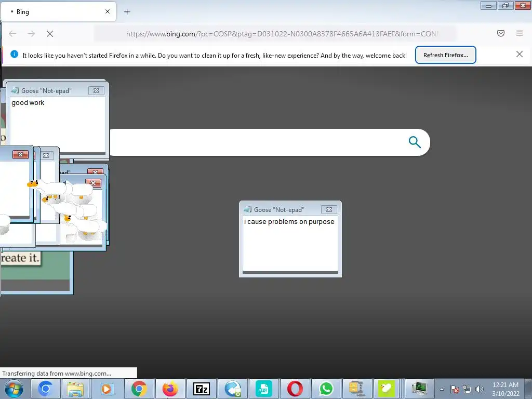Minimize the Firefox window
The height and width of the screenshot is (399, 532).
[488, 5]
